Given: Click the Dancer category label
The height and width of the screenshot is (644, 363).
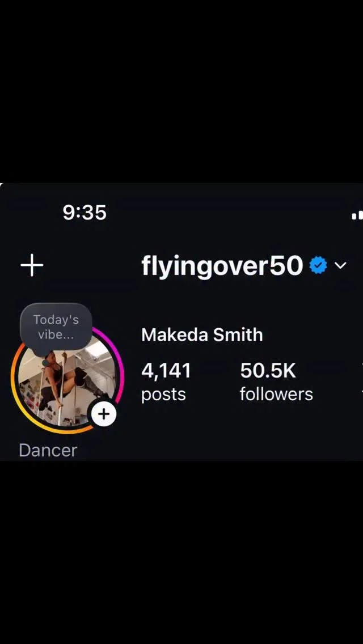Looking at the screenshot, I should [48, 451].
